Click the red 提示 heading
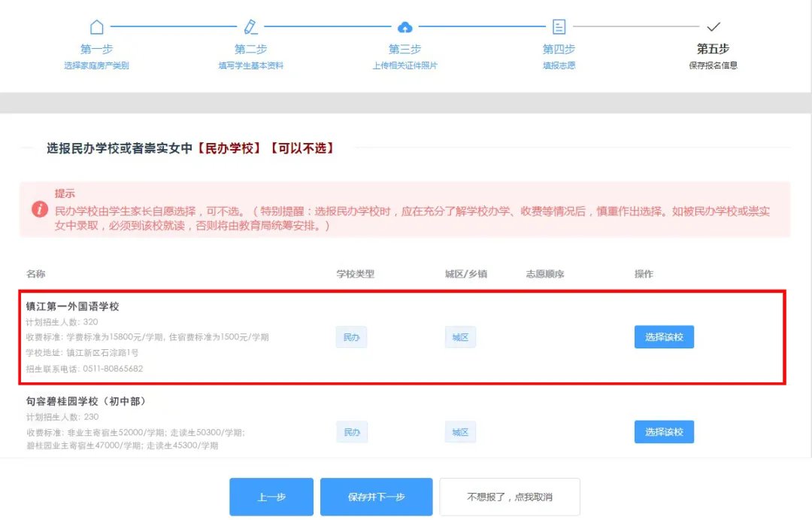The image size is (812, 520). tap(65, 193)
